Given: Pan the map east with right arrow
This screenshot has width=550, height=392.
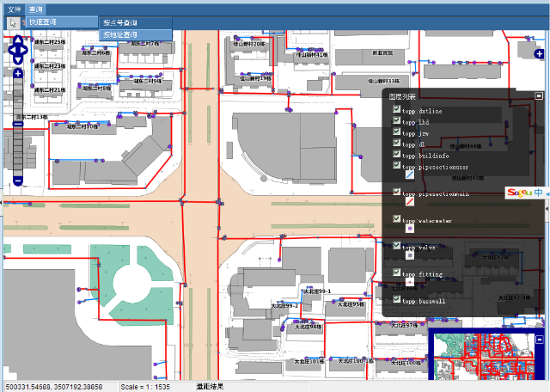Looking at the screenshot, I should [24, 50].
